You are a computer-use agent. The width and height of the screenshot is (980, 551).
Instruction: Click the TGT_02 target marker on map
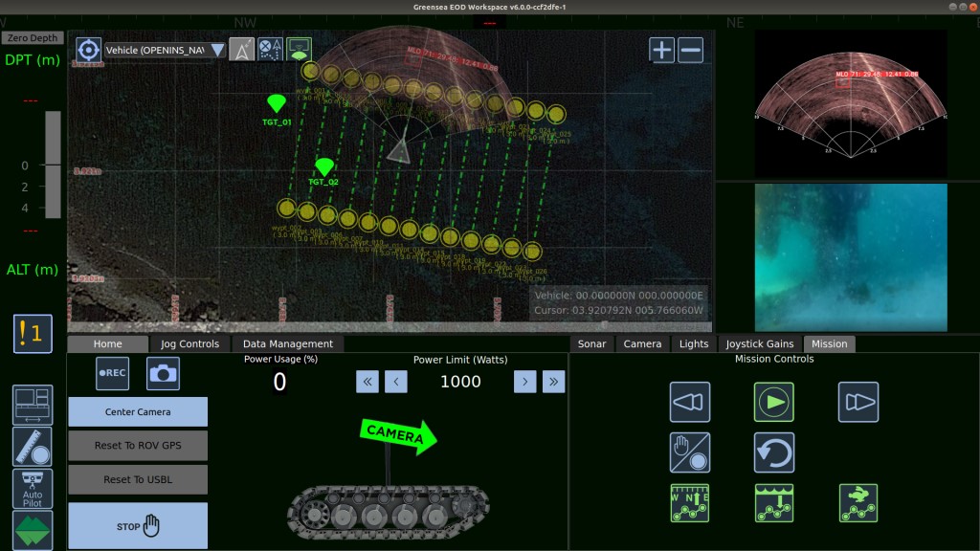point(323,166)
